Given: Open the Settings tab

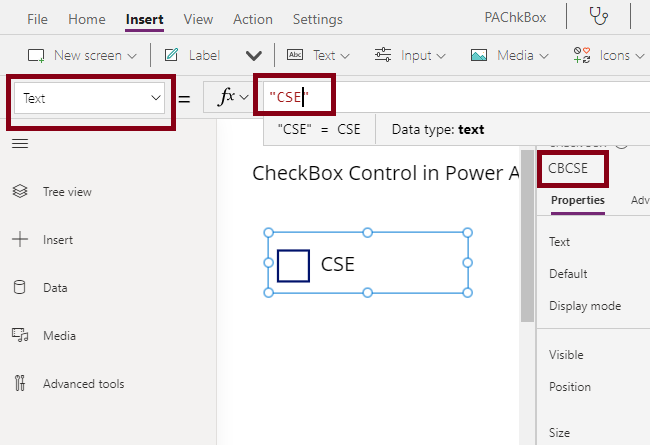Looking at the screenshot, I should click(318, 19).
